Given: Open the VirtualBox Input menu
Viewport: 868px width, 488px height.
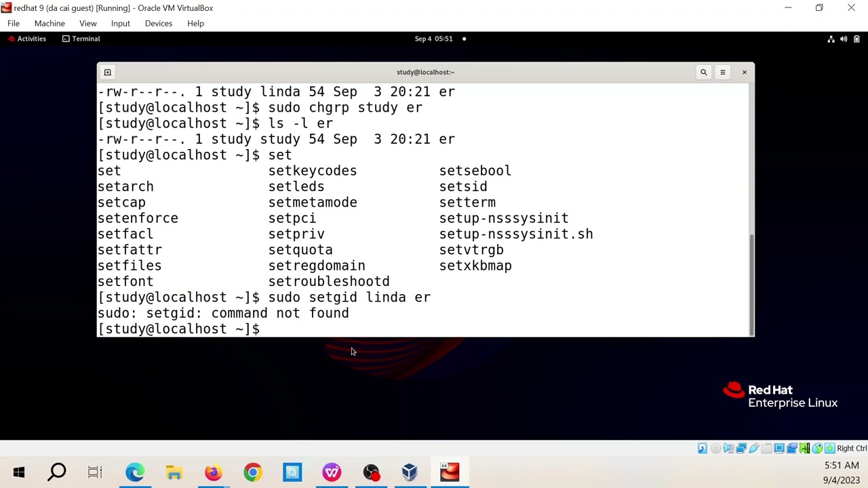Looking at the screenshot, I should point(121,23).
